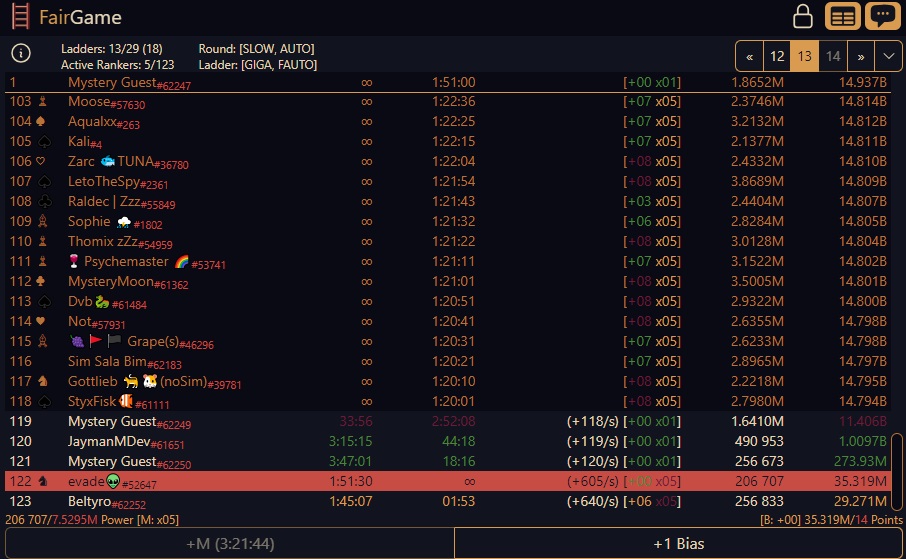Jump to last ladder with » button

860,56
